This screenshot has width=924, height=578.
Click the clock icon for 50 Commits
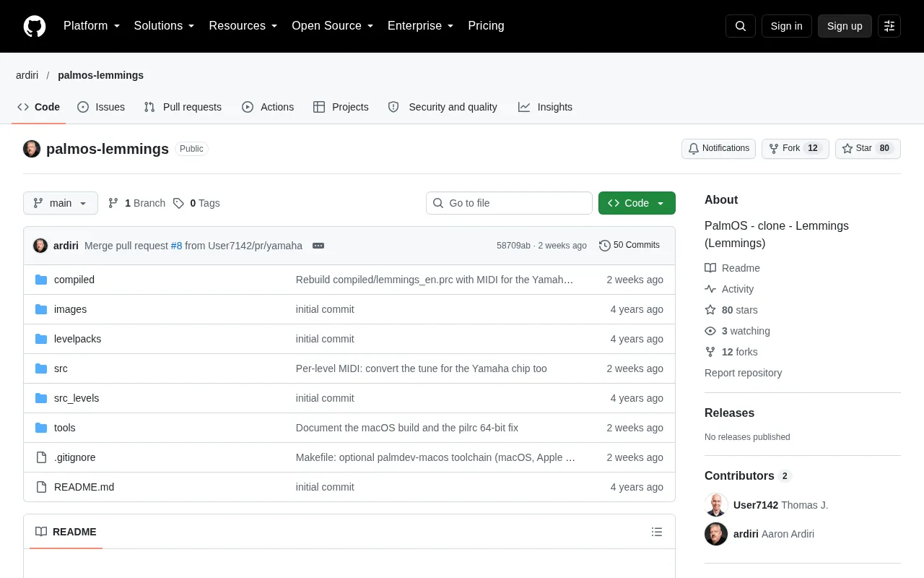pos(605,246)
